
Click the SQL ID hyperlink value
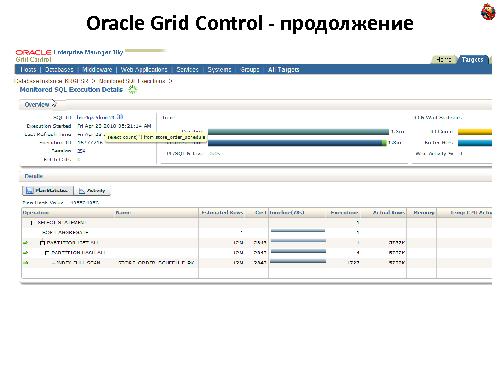(x=96, y=117)
